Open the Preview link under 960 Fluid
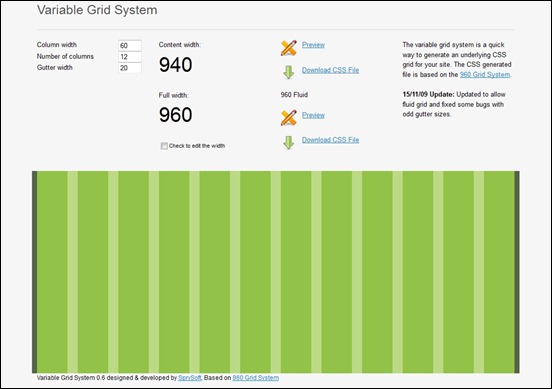 [x=313, y=115]
